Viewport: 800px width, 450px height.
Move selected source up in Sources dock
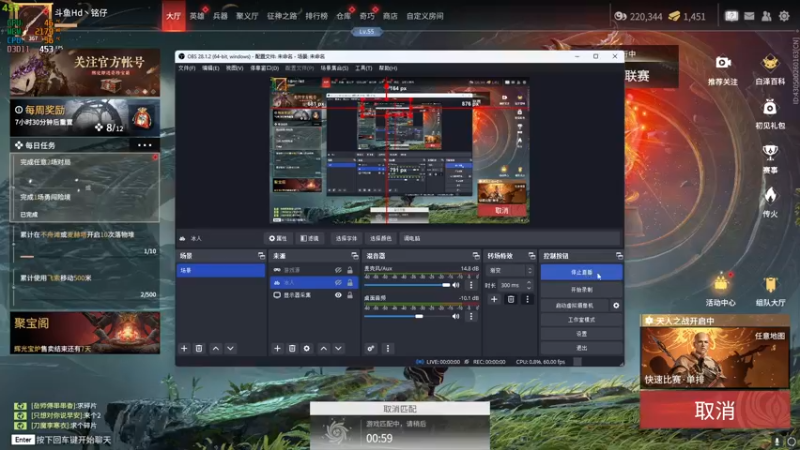coord(323,348)
